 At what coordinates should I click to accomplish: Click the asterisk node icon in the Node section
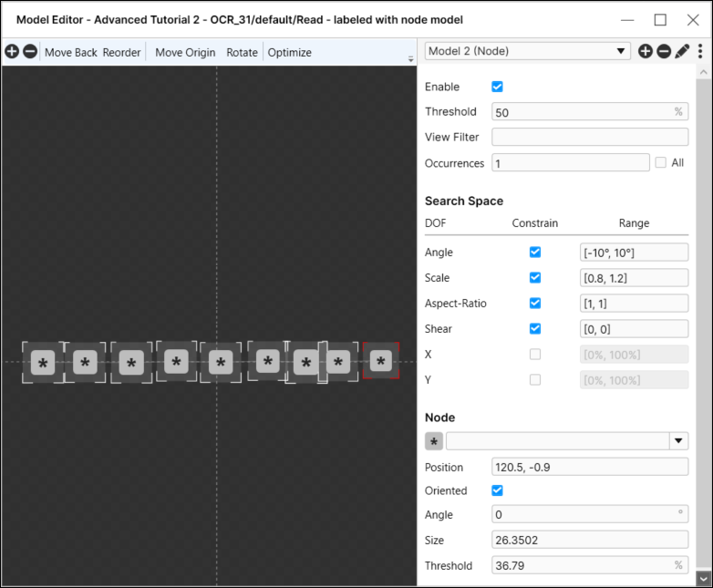(x=434, y=441)
